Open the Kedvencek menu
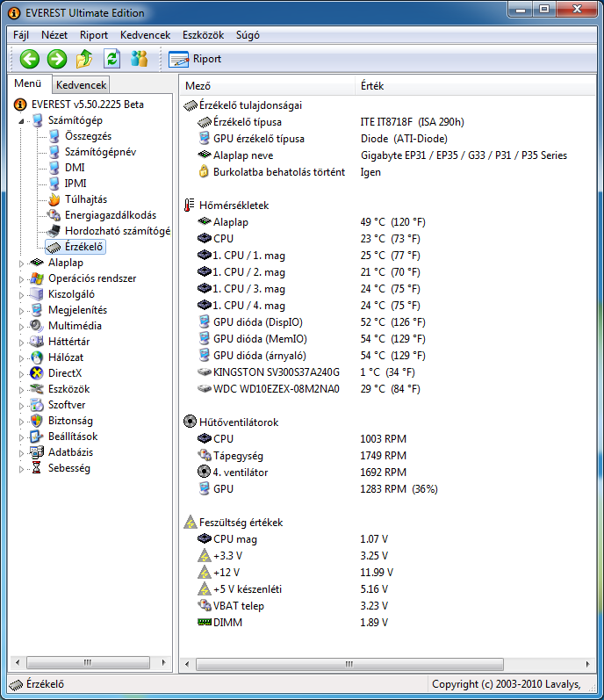Image resolution: width=604 pixels, height=700 pixels. pyautogui.click(x=145, y=35)
